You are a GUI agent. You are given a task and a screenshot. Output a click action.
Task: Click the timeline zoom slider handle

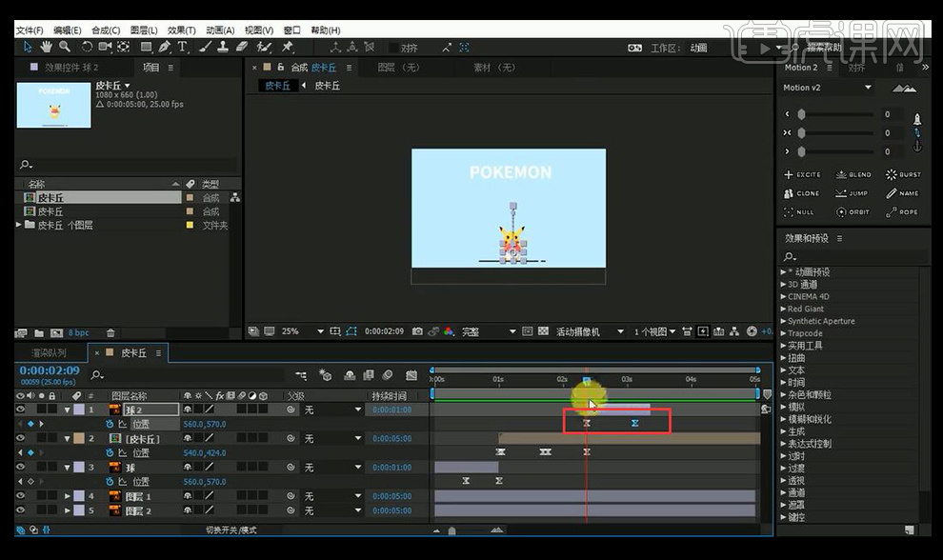(451, 530)
